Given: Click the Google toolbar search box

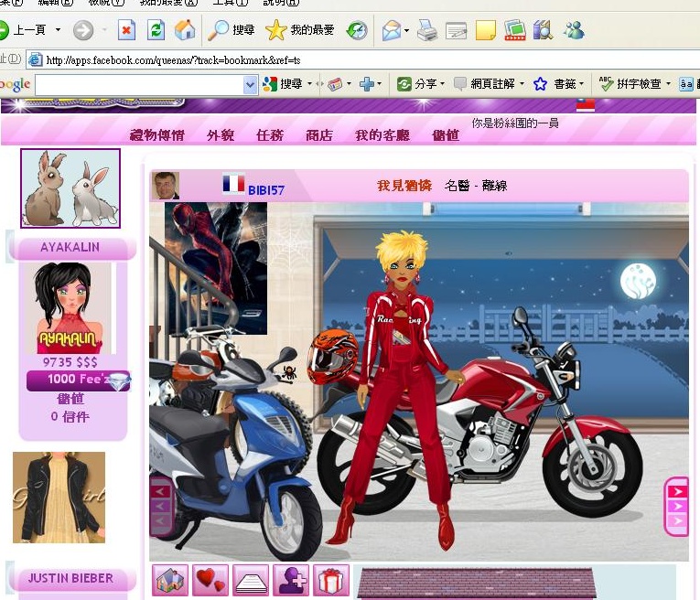Looking at the screenshot, I should coord(139,84).
